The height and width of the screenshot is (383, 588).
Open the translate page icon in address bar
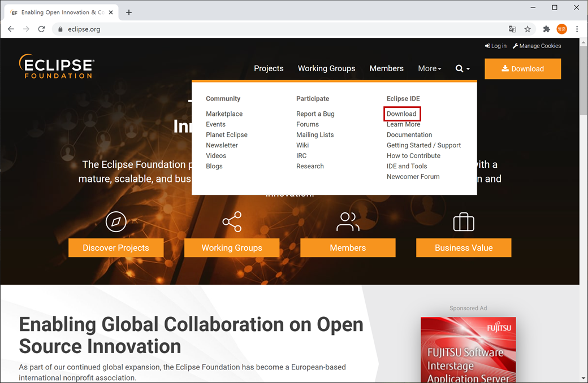pyautogui.click(x=512, y=29)
